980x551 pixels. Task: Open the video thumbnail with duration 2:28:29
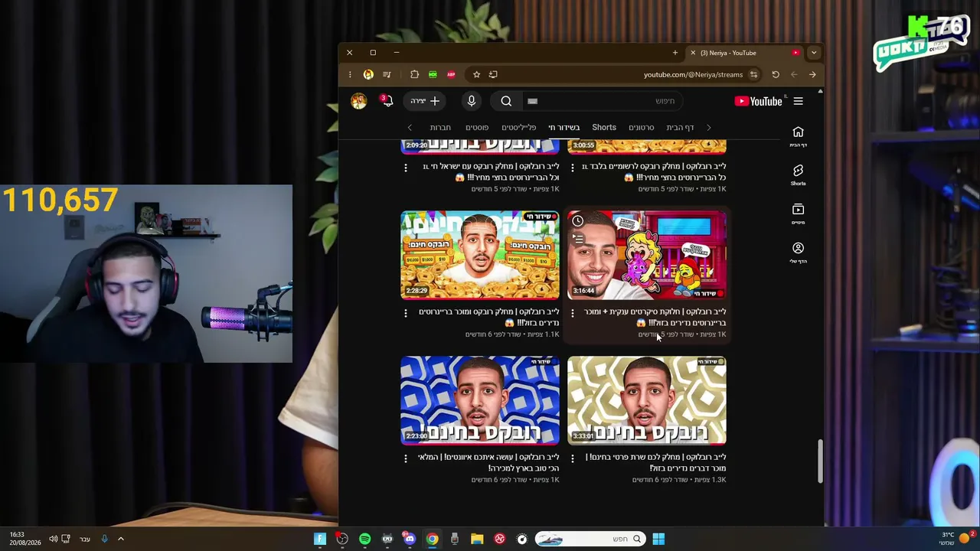(x=480, y=255)
